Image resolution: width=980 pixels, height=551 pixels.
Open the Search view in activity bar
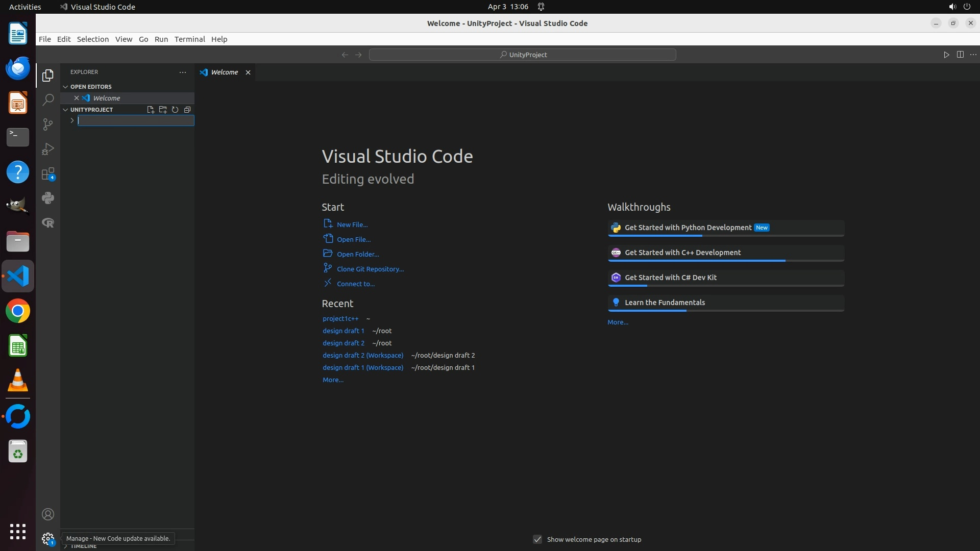(x=48, y=99)
